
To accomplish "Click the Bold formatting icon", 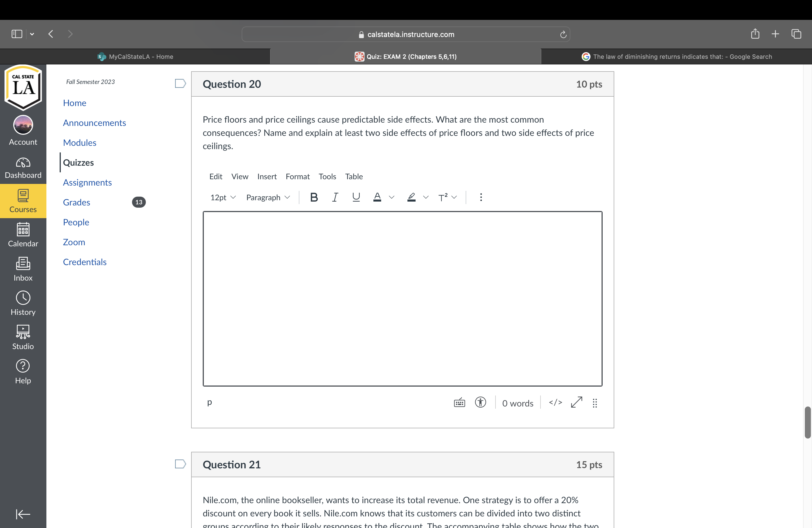I will coord(314,197).
